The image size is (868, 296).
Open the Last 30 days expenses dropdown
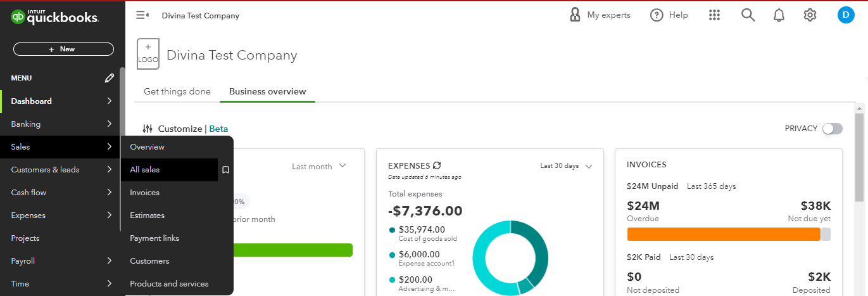coord(566,166)
